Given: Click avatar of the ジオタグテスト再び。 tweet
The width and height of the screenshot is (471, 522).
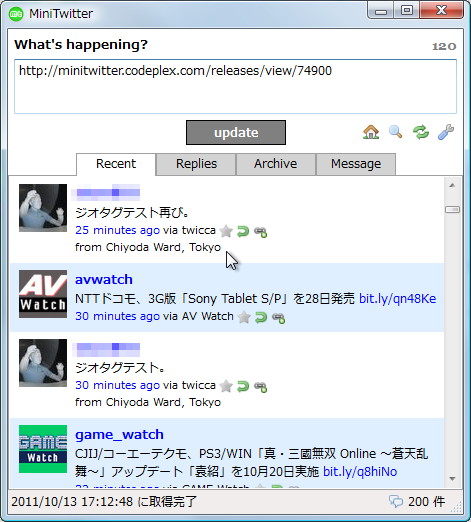Looking at the screenshot, I should (43, 208).
